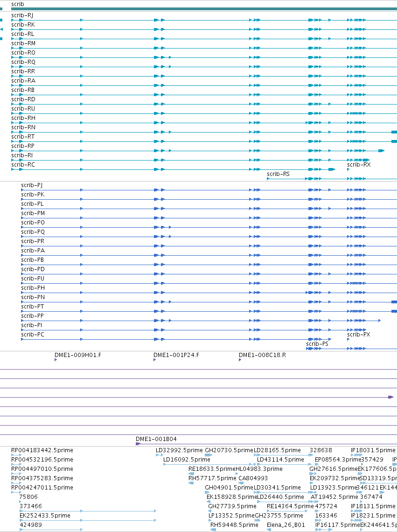Open EST RH57717.5prime
Viewport: 397px width, 532px height.
[212, 478]
